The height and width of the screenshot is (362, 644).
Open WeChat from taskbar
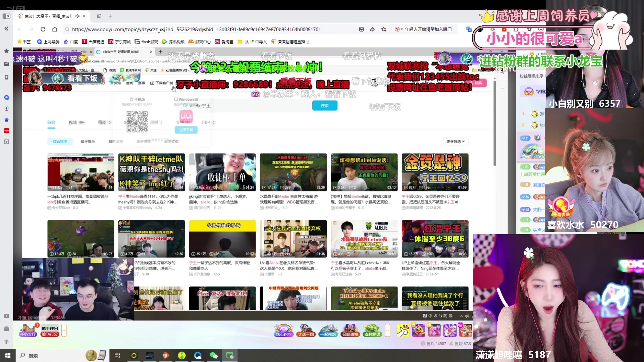[214, 355]
